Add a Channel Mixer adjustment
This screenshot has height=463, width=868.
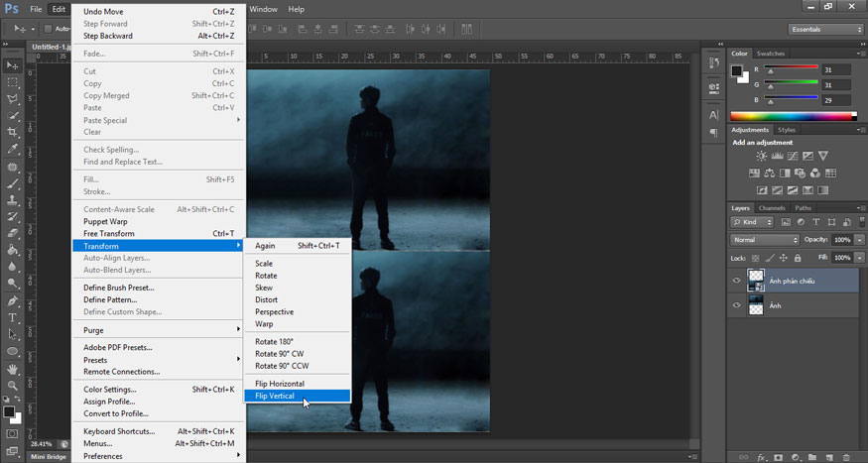814,174
